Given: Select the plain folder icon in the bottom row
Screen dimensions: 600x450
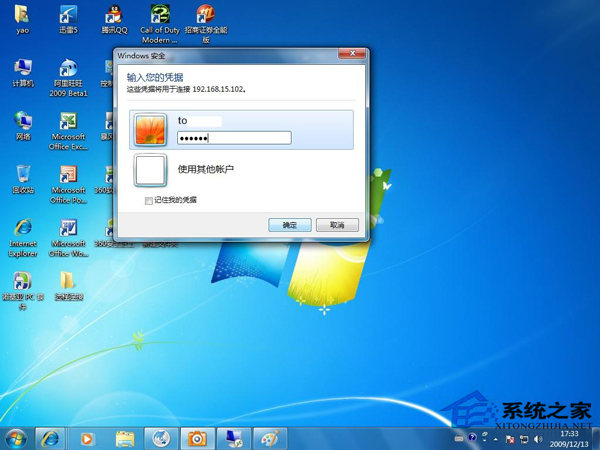Looking at the screenshot, I should point(68,285).
